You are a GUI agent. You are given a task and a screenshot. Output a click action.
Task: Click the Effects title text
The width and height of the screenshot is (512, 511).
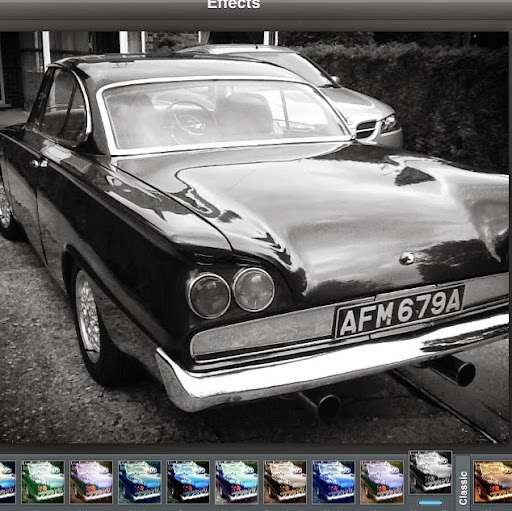(x=234, y=4)
